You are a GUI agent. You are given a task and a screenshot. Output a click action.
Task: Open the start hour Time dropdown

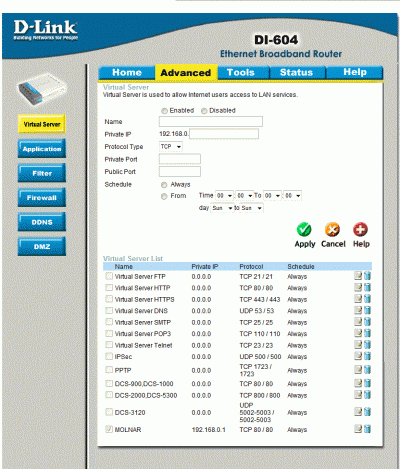[224, 196]
